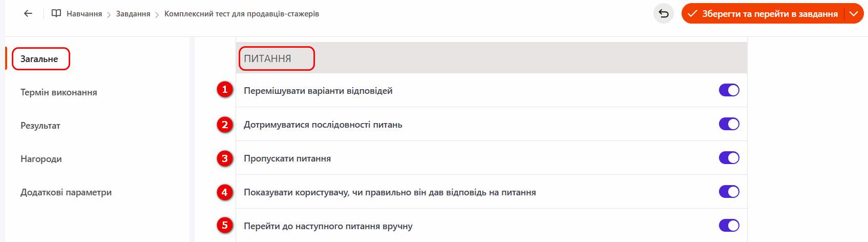Click the red number 3 marker
868x242 pixels.
point(225,158)
